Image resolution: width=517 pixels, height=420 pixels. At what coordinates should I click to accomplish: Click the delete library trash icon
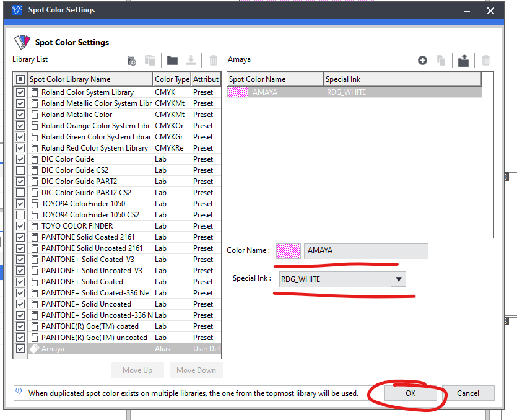tap(214, 60)
